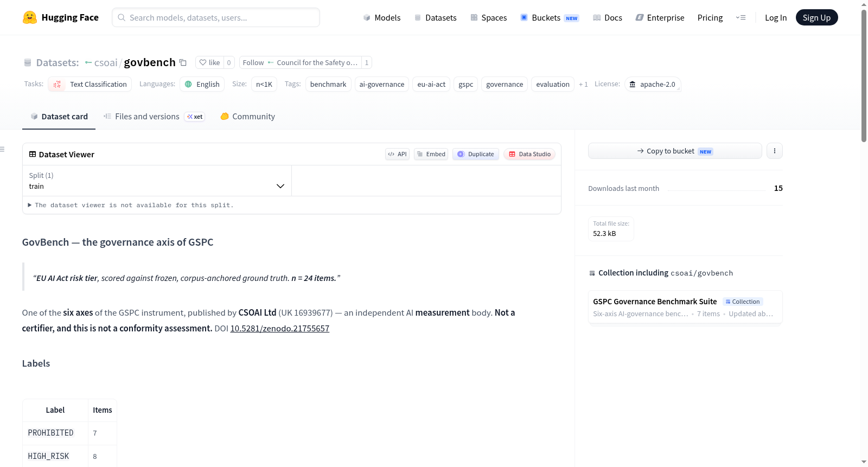This screenshot has width=868, height=467.
Task: Open the ai-governance tag
Action: tap(382, 84)
